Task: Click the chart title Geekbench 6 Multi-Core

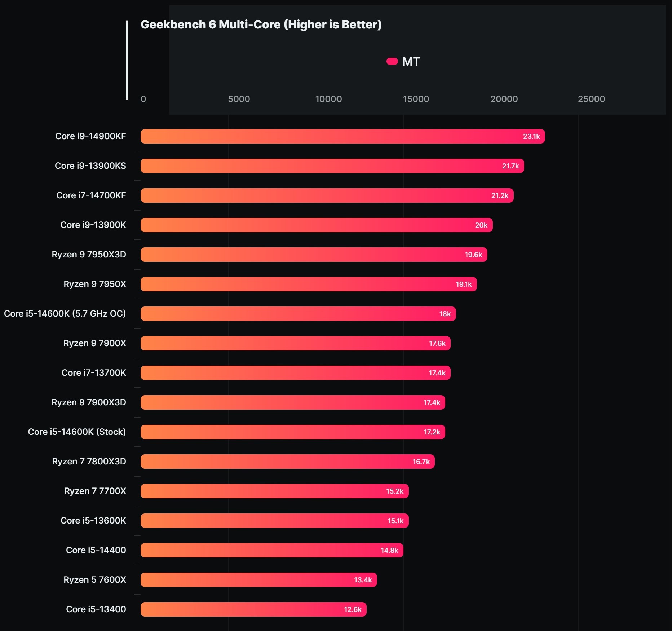Action: point(261,25)
